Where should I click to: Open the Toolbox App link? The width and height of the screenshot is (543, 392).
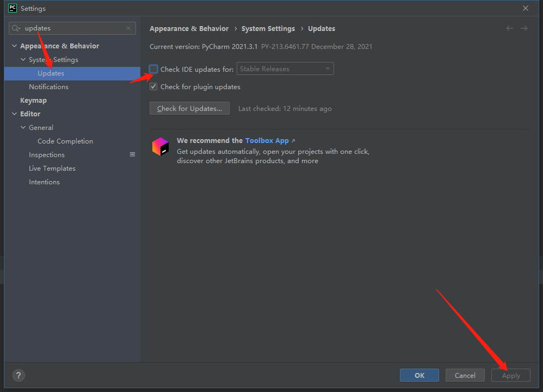coord(267,140)
